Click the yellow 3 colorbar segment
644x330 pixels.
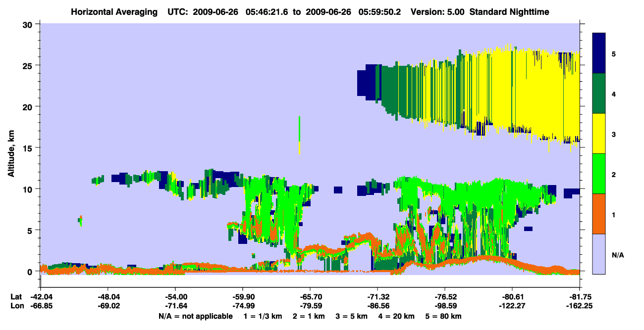(x=599, y=134)
